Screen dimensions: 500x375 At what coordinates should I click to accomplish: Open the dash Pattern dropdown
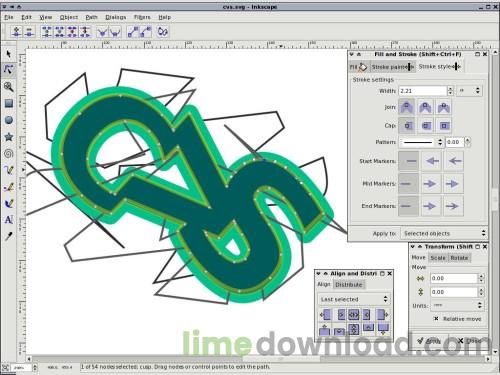point(422,142)
